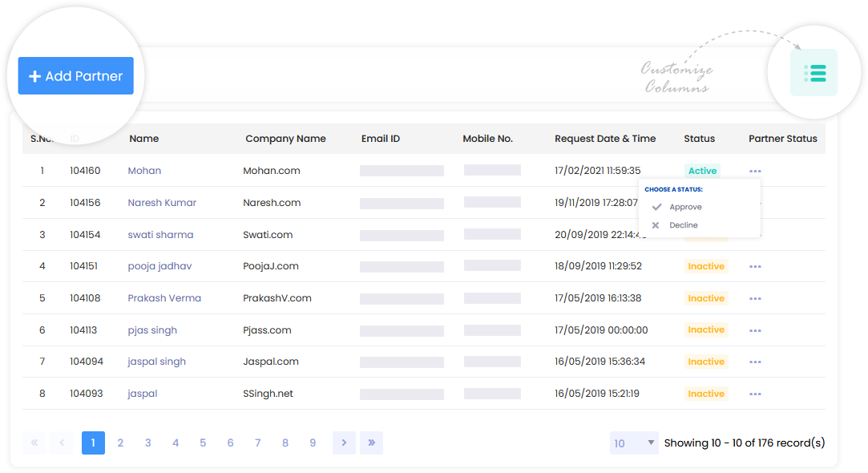Open three-dot menu for jaspal singh row
868x473 pixels.
[755, 362]
